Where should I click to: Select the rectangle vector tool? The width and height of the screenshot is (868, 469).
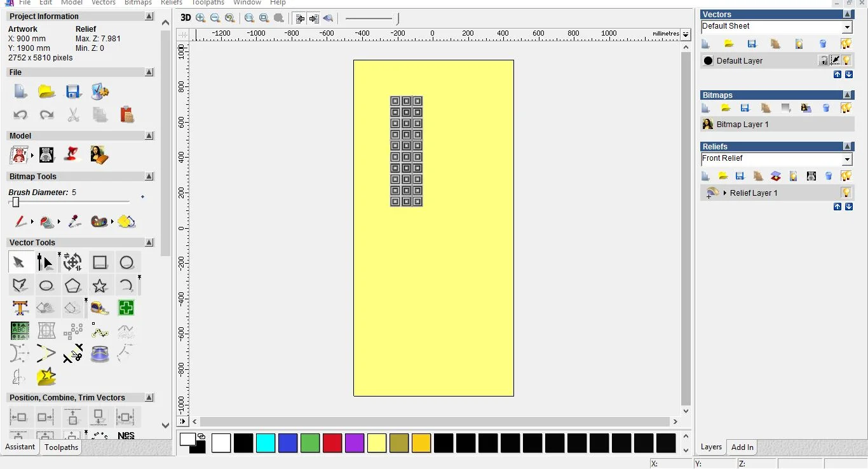[100, 262]
